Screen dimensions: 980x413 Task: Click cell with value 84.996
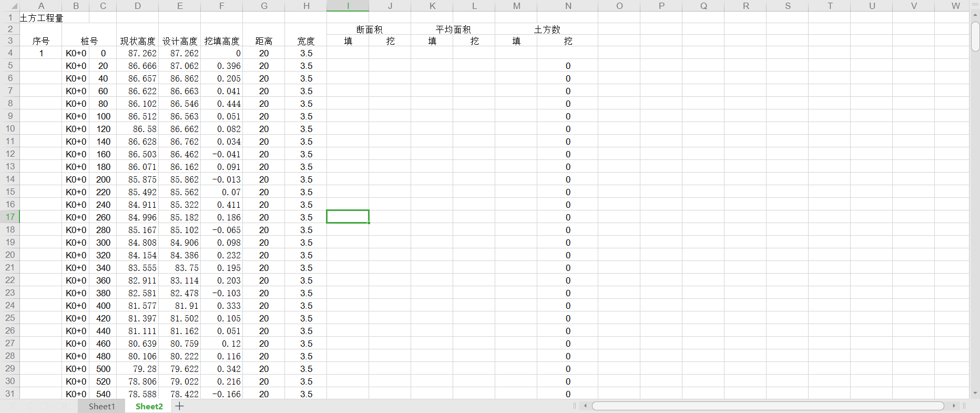(138, 217)
